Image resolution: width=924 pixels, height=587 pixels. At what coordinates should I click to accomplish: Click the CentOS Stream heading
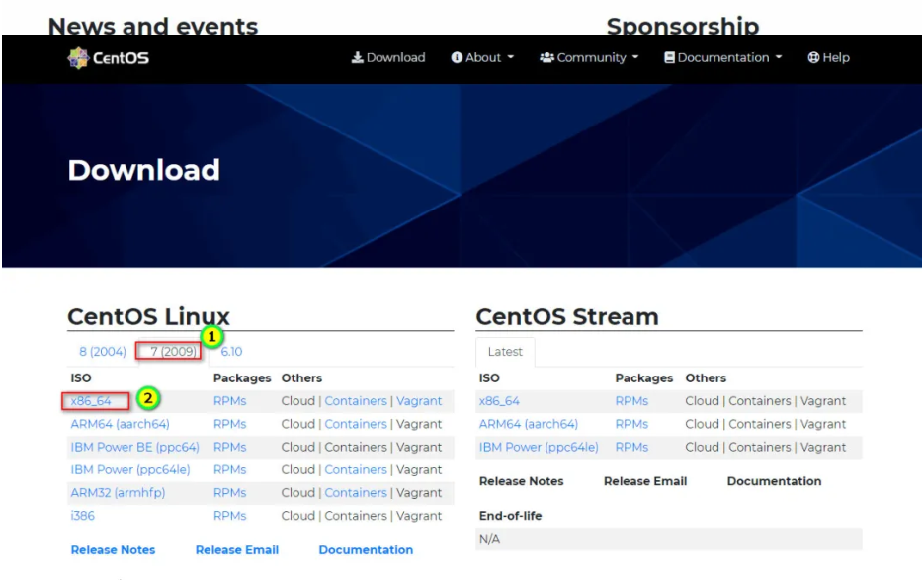567,317
